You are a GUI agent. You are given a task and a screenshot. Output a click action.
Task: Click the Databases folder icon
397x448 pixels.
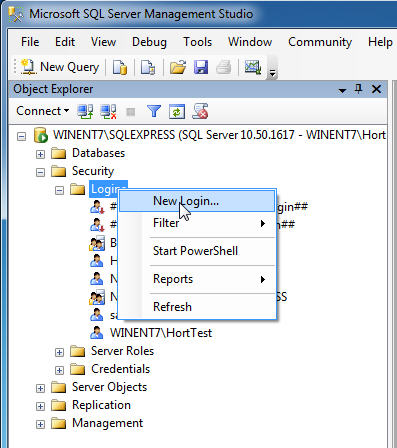[x=59, y=154]
